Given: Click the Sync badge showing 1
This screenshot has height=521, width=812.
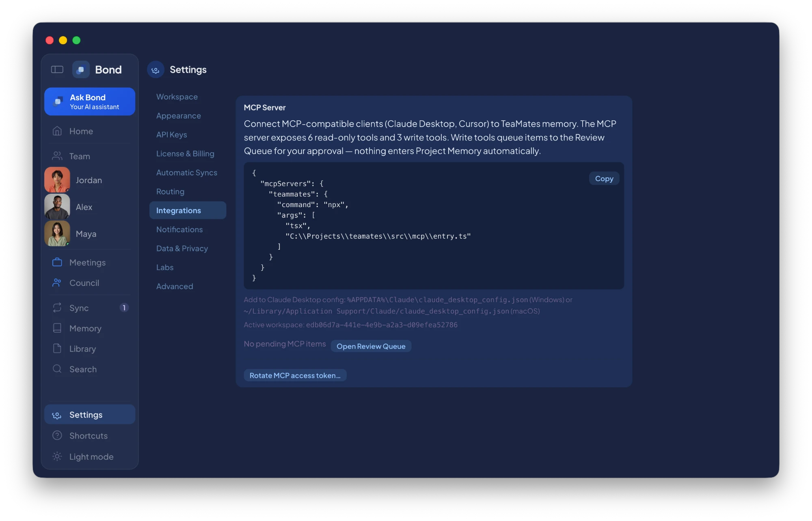Looking at the screenshot, I should click(124, 308).
